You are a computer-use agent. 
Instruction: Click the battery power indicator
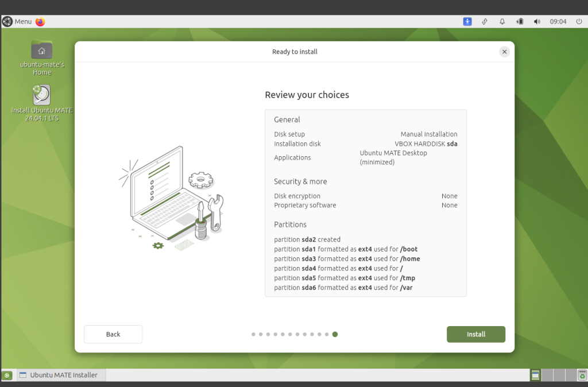(x=520, y=22)
